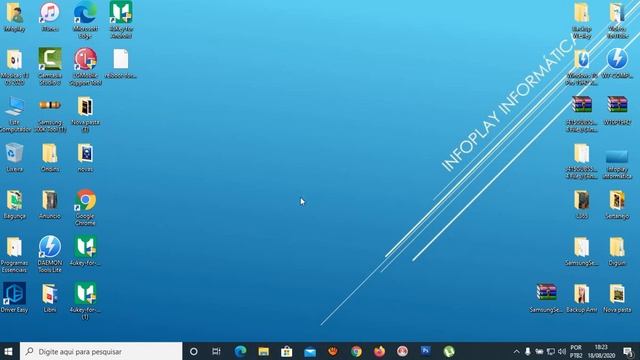Click the 'Digite aqui para pesquisar' search box
The height and width of the screenshot is (360, 640).
pos(101,351)
